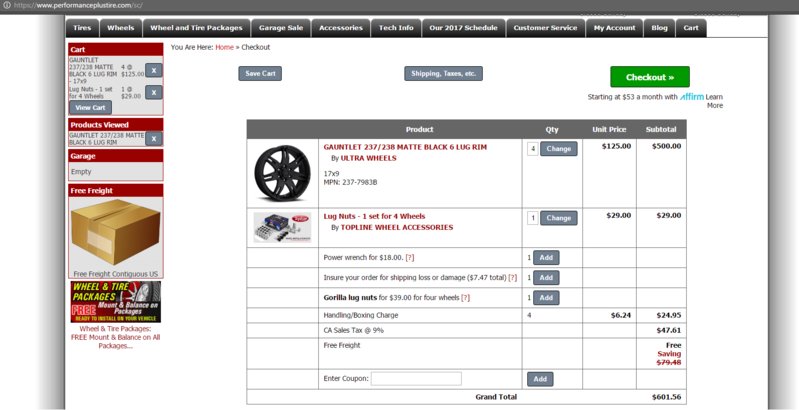
Task: Add Gorilla lug nuts for $39.00
Action: [x=546, y=297]
